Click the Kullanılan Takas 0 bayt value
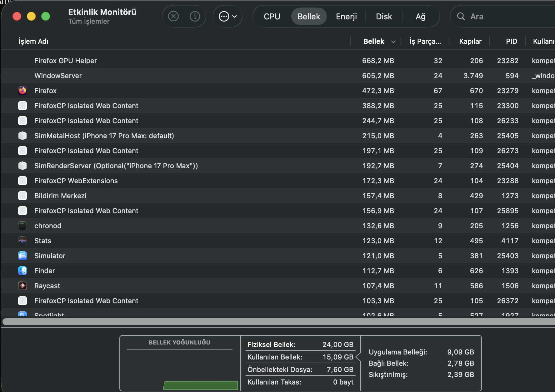 click(x=343, y=382)
